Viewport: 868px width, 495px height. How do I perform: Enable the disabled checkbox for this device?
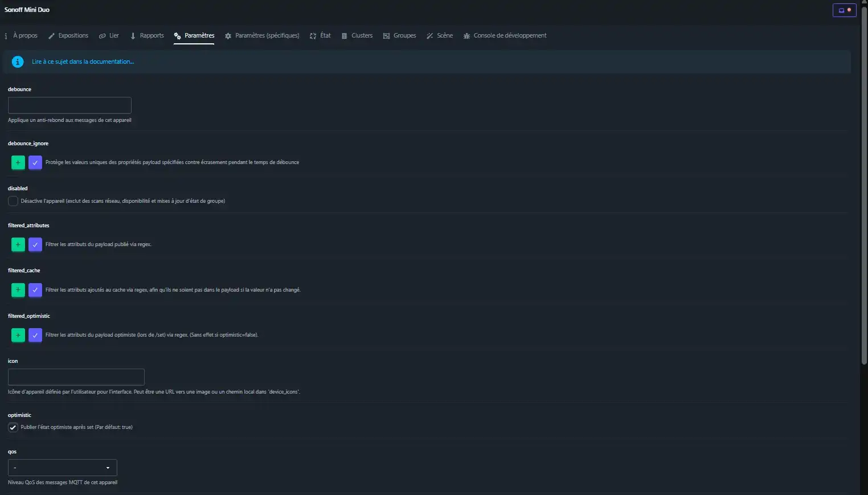tap(13, 201)
